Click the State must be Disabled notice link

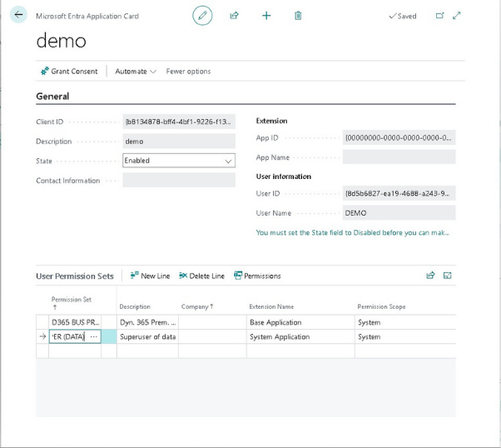coord(353,232)
